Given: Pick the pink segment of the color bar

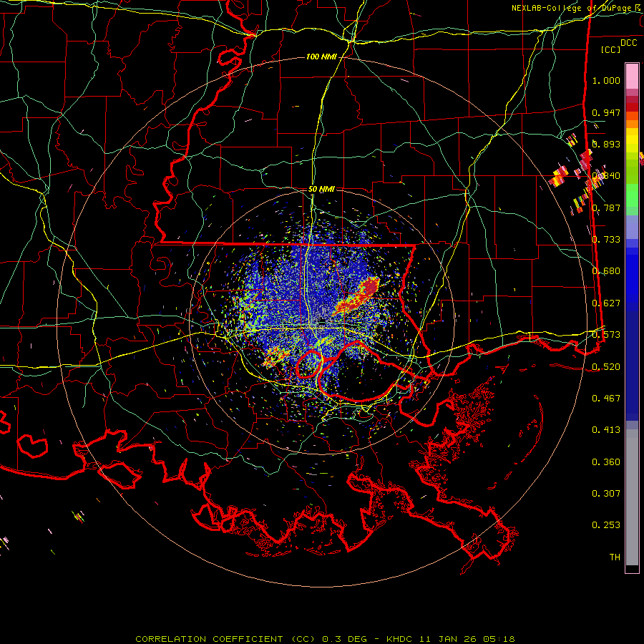Looking at the screenshot, I should pos(632,76).
